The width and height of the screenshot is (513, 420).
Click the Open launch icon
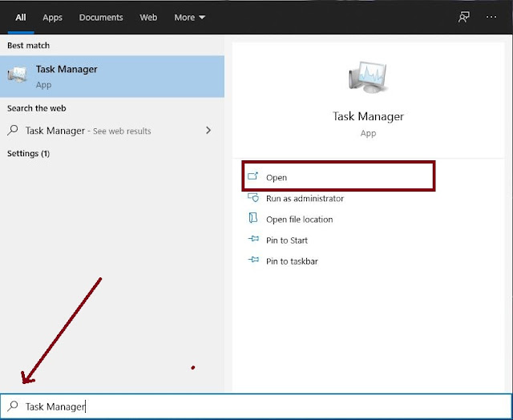click(253, 176)
